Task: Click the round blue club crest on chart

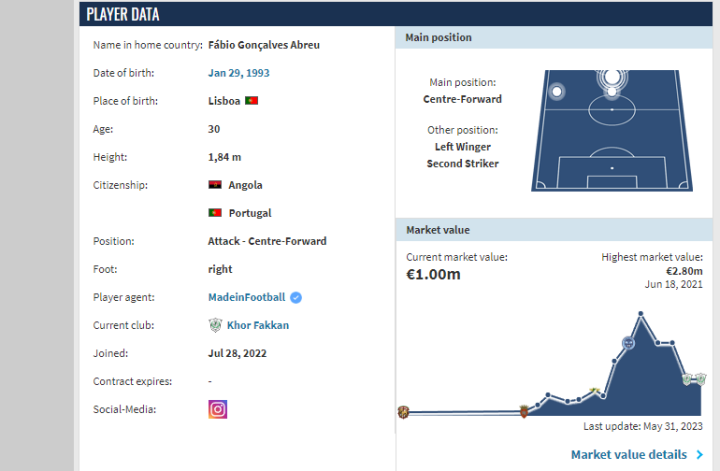Action: coord(628,343)
